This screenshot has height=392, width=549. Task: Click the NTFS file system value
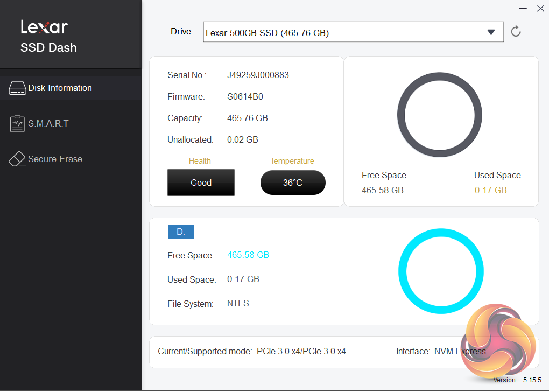(238, 303)
